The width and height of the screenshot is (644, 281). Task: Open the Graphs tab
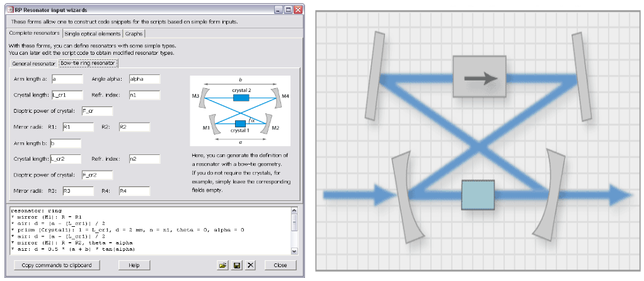click(134, 33)
